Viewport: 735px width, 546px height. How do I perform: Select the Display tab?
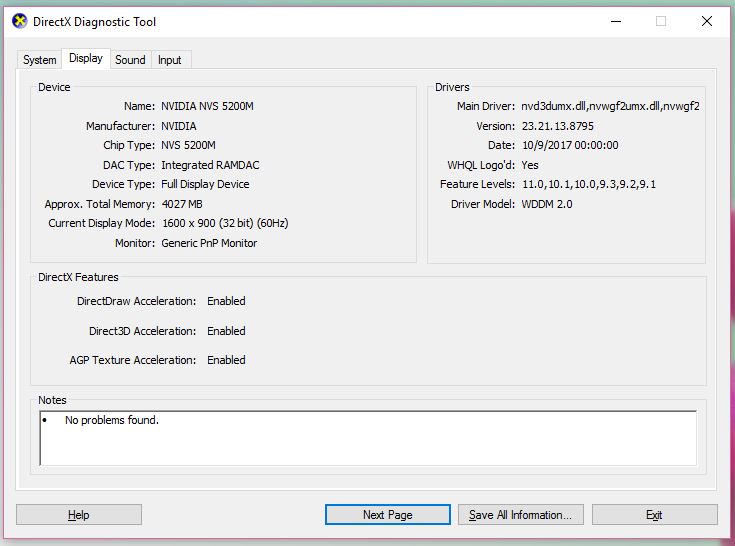[x=86, y=59]
